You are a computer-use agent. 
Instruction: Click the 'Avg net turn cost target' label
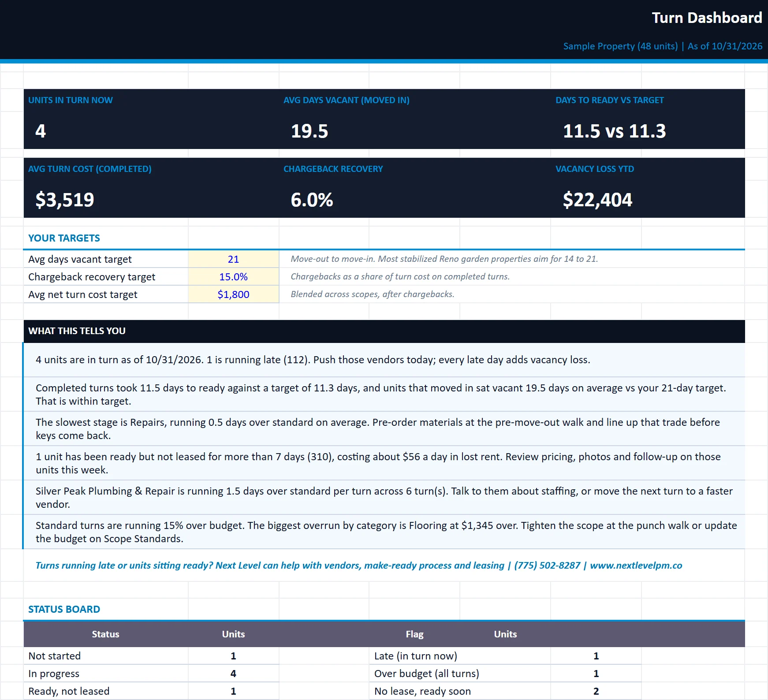pyautogui.click(x=83, y=294)
